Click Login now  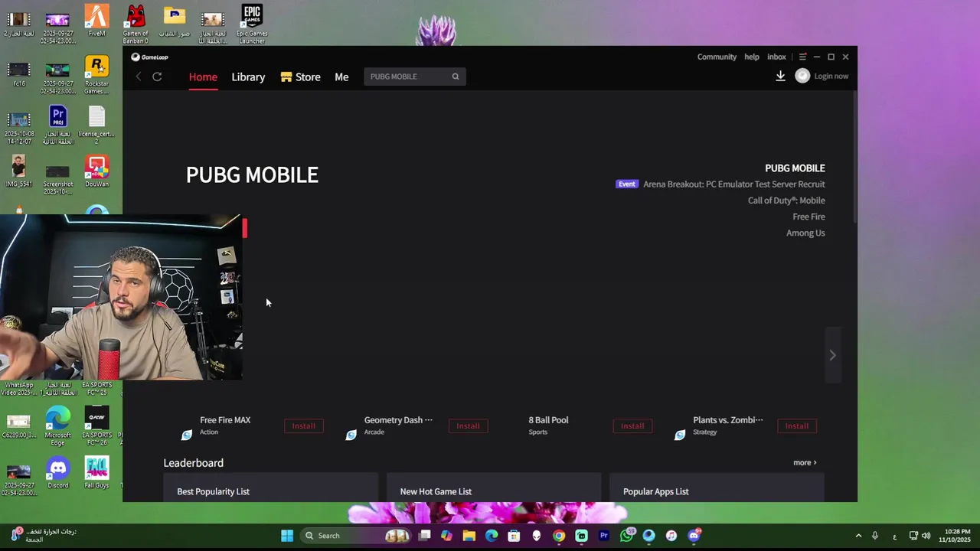point(831,76)
